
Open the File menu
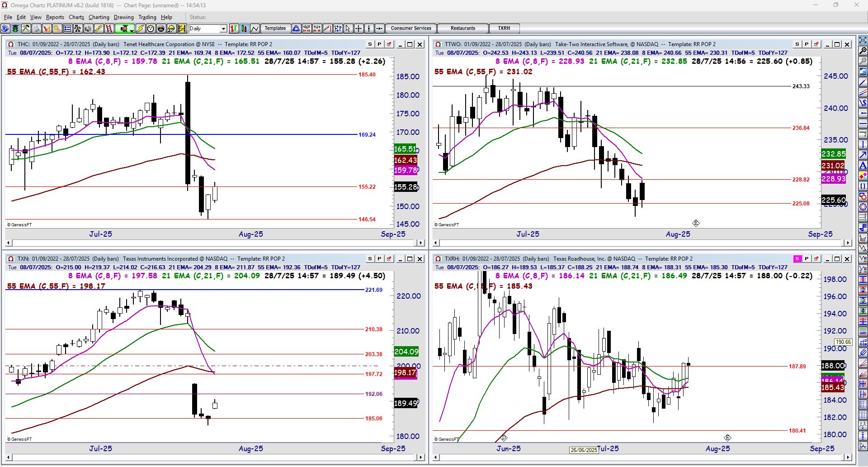coord(8,17)
